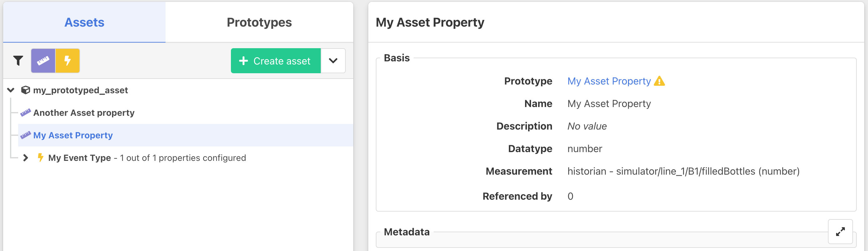
Task: Expand the My Event Type node
Action: [26, 158]
